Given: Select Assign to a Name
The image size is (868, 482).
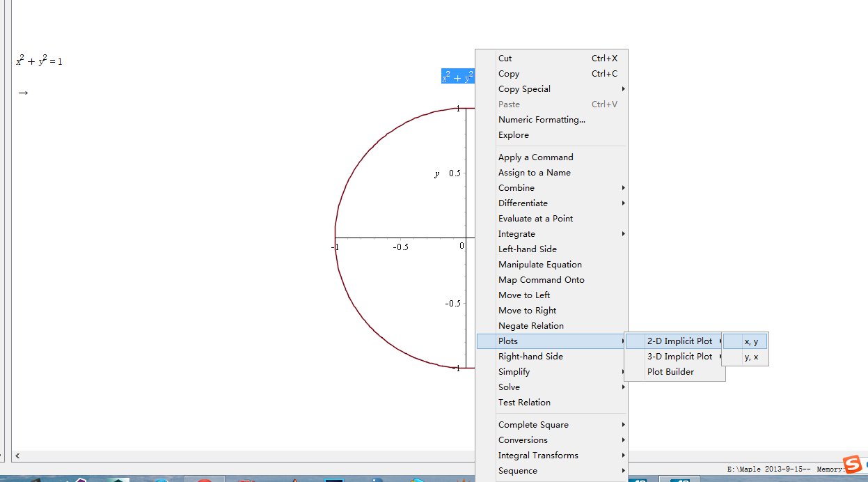Looking at the screenshot, I should pos(535,173).
